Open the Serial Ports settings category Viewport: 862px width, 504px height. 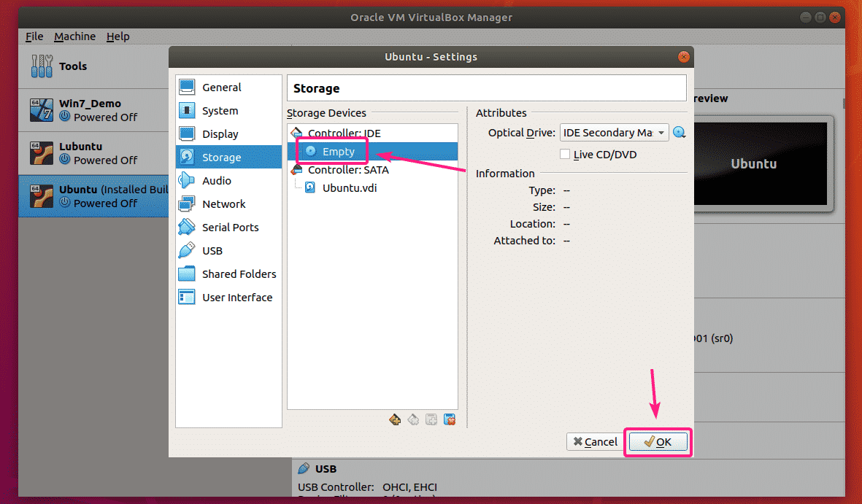[x=228, y=228]
